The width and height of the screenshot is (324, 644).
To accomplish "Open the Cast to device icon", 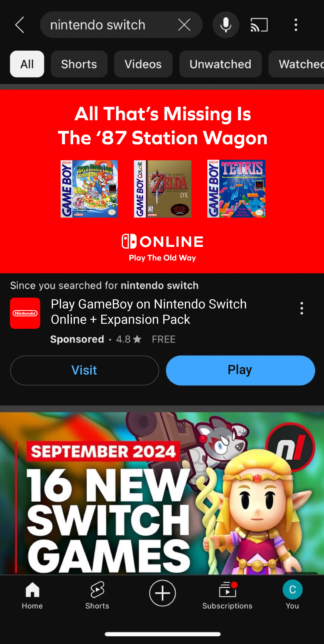I will pos(259,25).
